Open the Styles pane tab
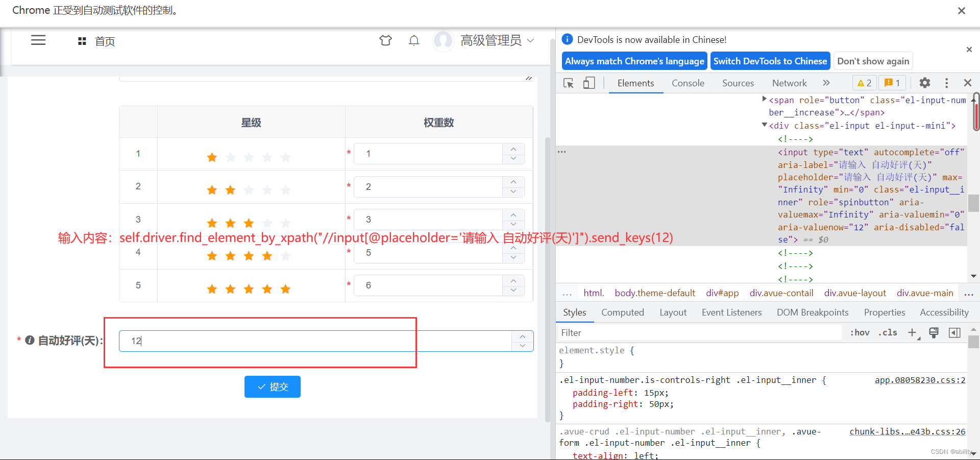The image size is (980, 460). (x=575, y=312)
